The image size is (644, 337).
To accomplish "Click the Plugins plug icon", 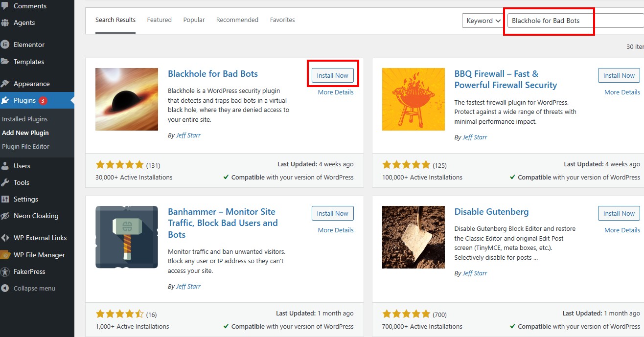I will 5,100.
